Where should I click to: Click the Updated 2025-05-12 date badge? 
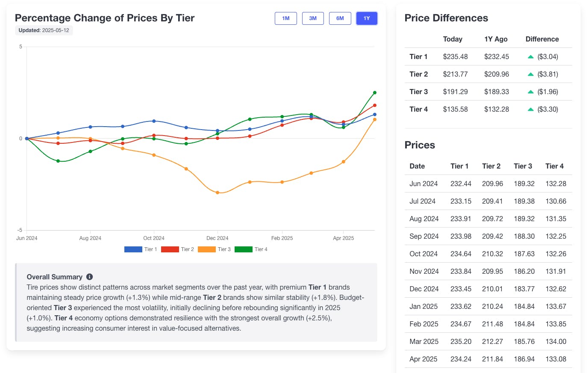44,30
